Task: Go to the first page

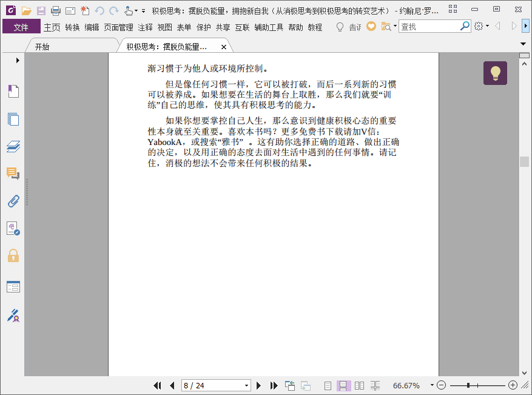Action: (x=157, y=385)
